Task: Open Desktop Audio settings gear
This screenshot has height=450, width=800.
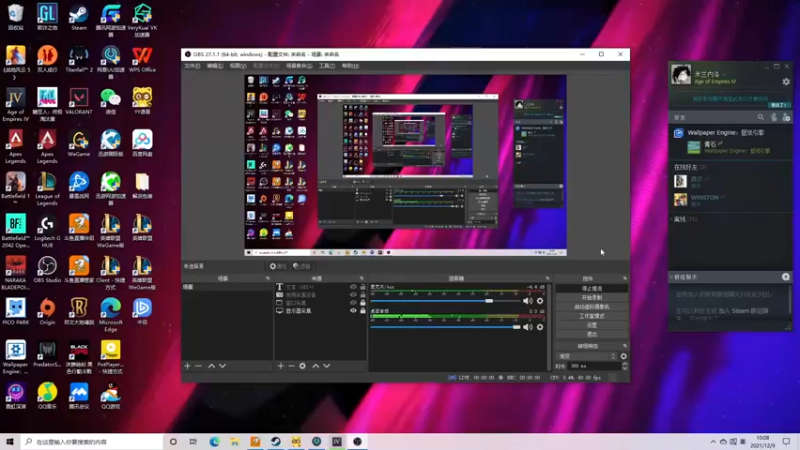Action: 540,327
